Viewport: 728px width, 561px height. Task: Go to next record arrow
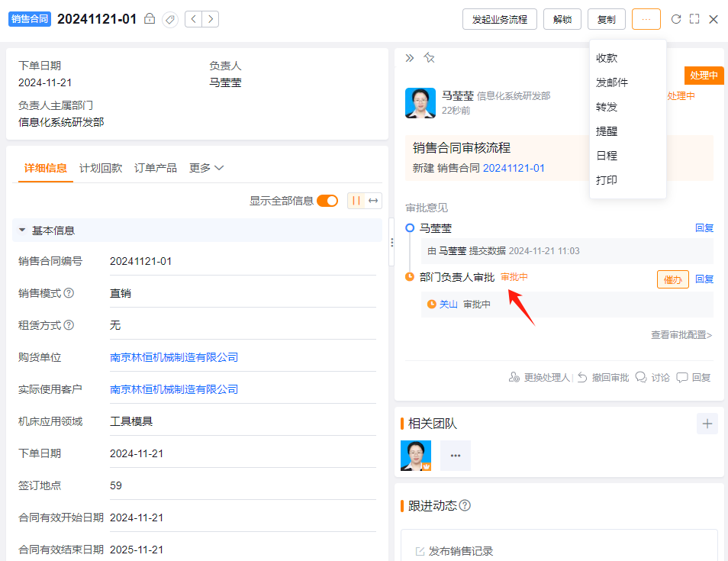point(211,19)
